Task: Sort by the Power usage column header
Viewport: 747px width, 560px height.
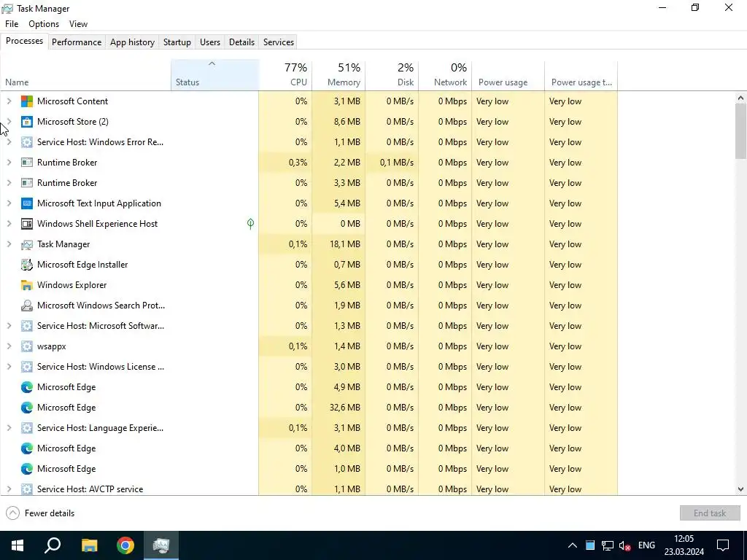Action: pos(508,75)
